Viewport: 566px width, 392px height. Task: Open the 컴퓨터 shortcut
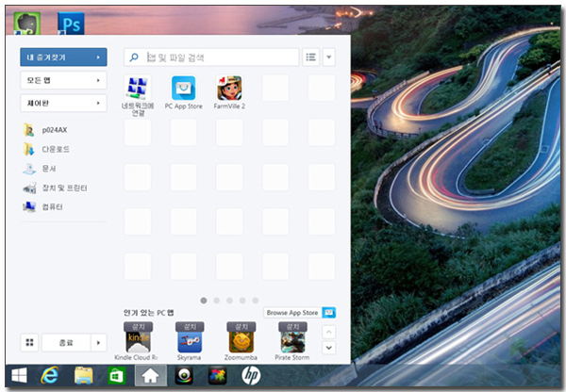coord(43,207)
